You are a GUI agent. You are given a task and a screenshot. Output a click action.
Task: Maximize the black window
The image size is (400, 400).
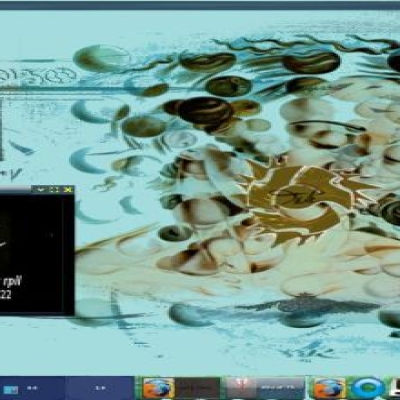54,190
